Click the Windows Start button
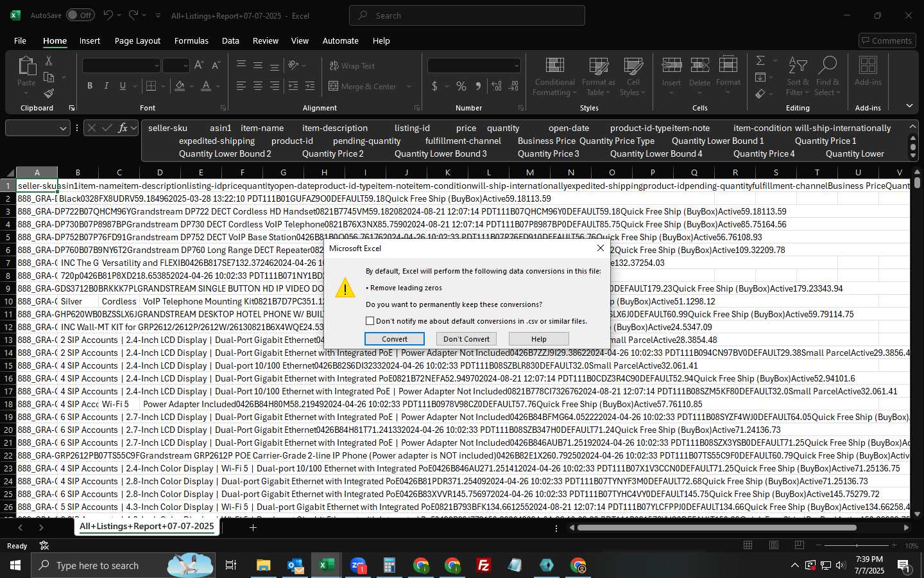 coord(15,565)
